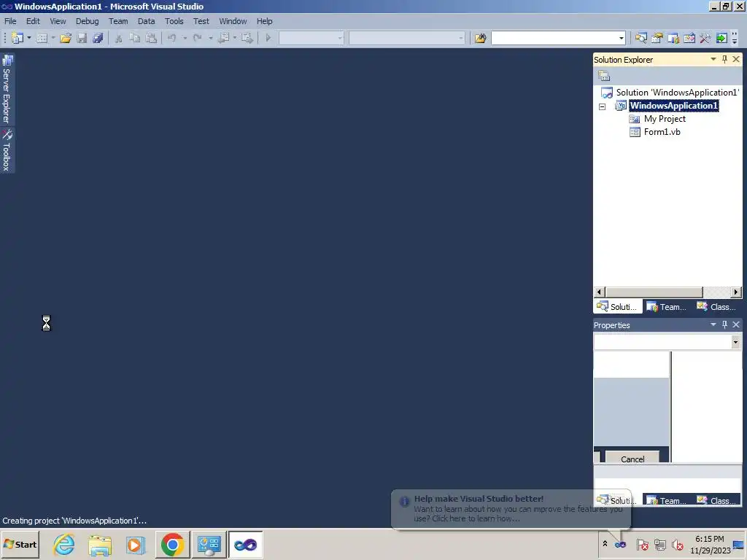Open the Undo history dropdown arrow
Screen dimensions: 747x560
(185, 38)
